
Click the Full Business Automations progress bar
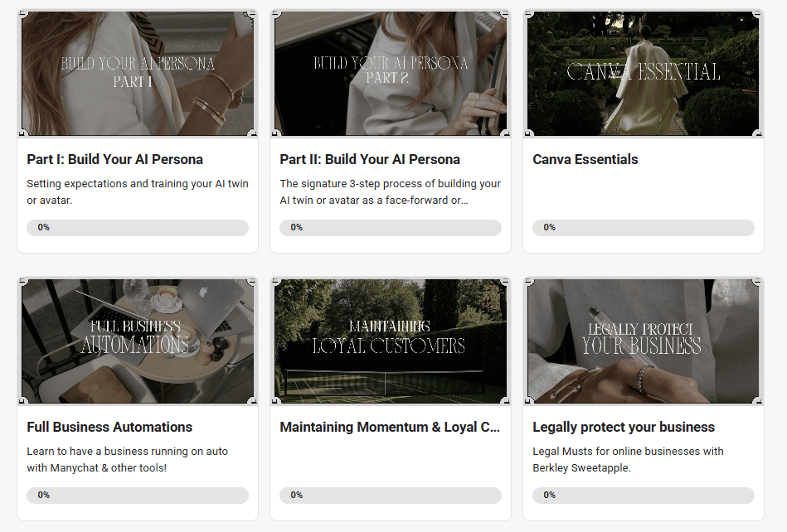pos(137,496)
